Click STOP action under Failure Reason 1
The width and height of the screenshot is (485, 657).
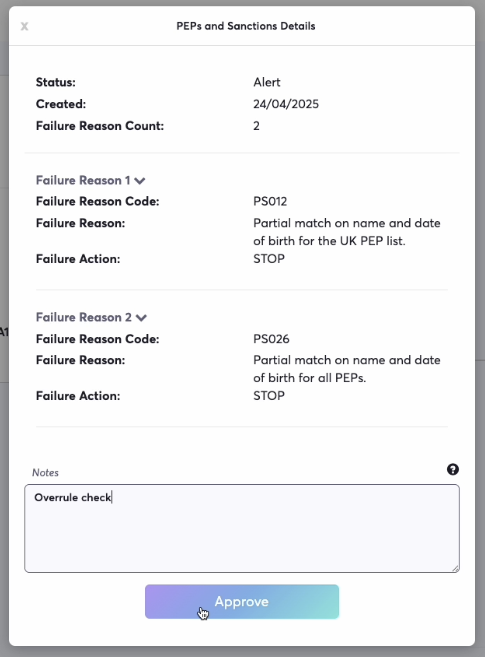(269, 259)
